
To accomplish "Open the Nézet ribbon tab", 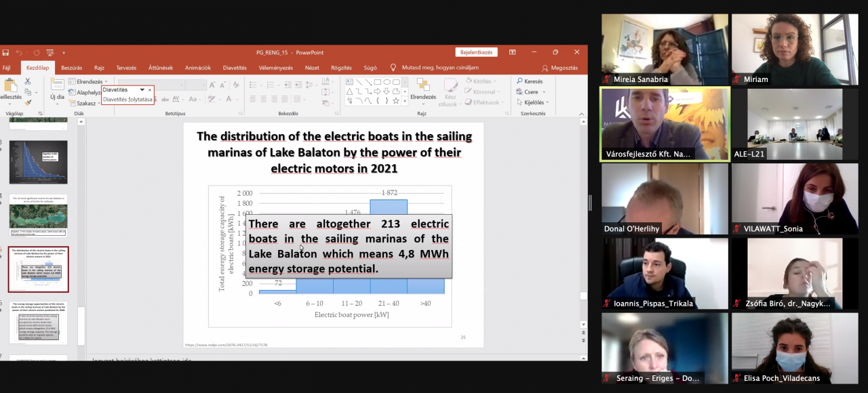I will click(x=312, y=68).
